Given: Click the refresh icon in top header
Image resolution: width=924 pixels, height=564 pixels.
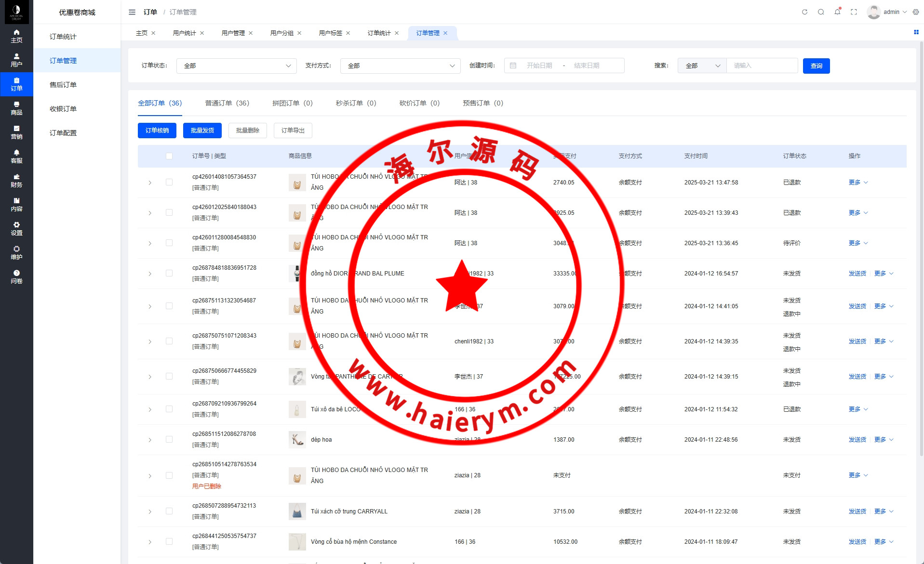Looking at the screenshot, I should point(804,12).
